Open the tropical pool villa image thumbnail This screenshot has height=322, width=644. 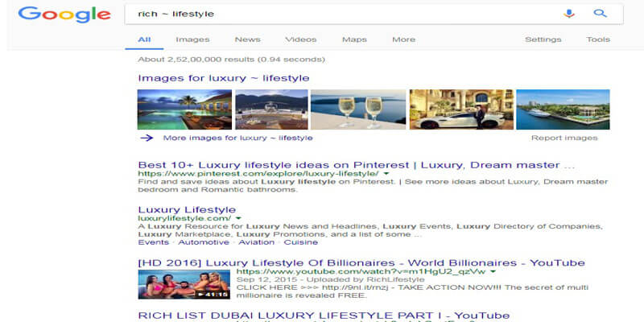coord(184,109)
